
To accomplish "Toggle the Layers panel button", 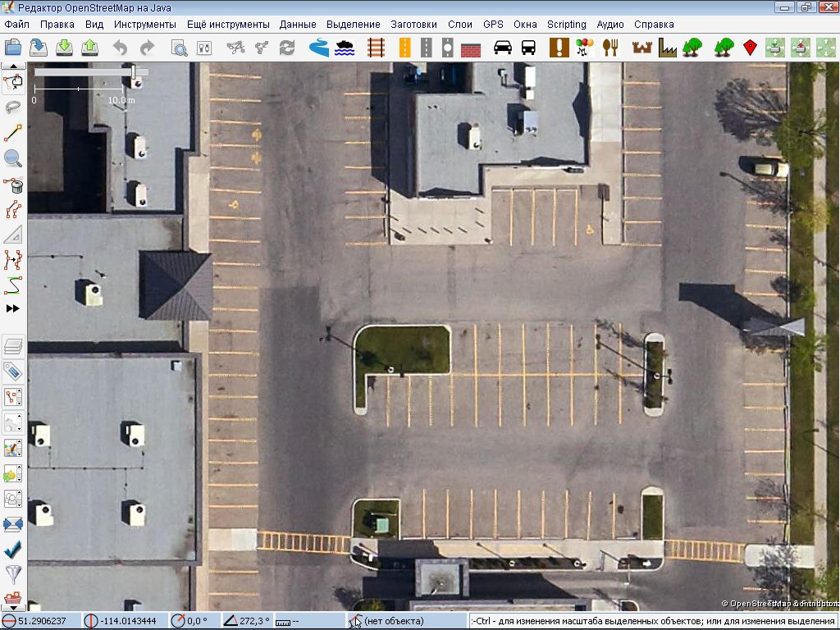I will coord(13,345).
